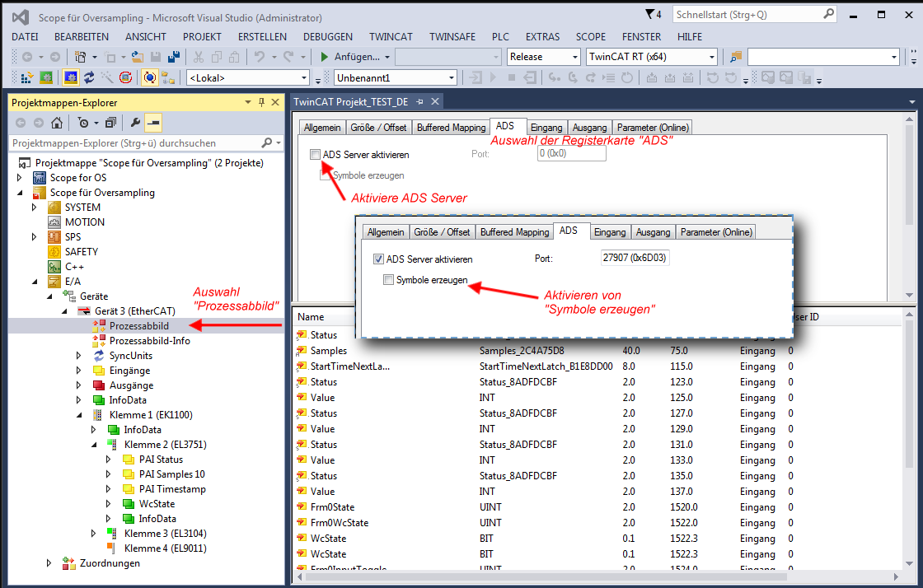Screen dimensions: 923x588
Task: Click the Home icon in Projektmappen-Explorer
Action: tap(57, 123)
